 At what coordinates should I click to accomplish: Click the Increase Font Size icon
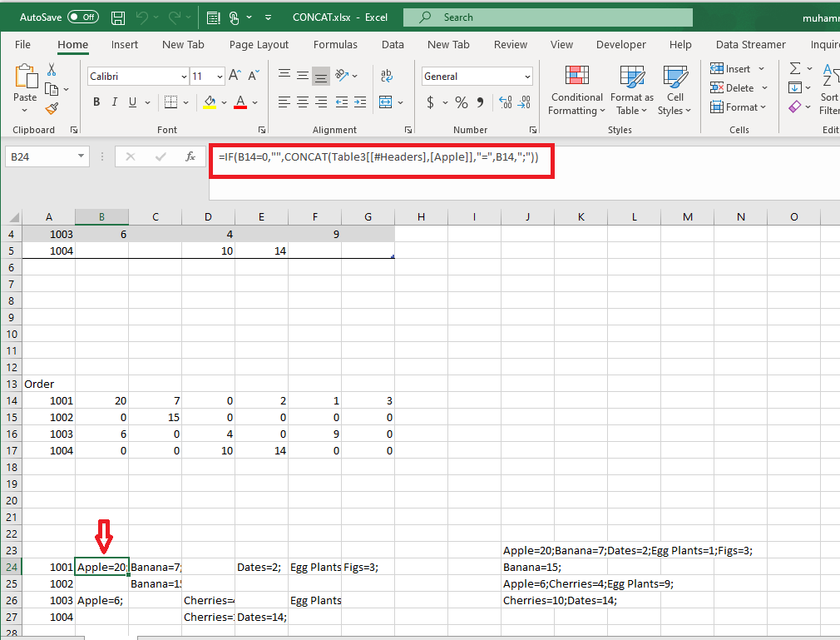(x=235, y=76)
